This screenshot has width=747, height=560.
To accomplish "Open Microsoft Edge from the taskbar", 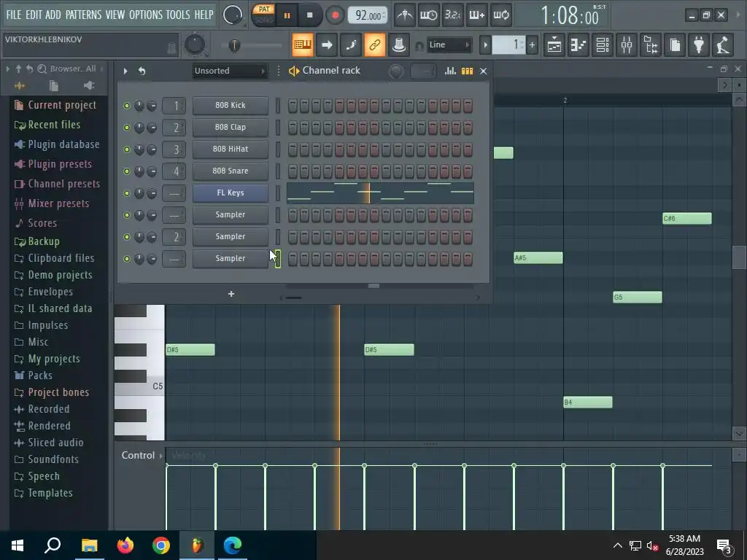I will pos(233,545).
